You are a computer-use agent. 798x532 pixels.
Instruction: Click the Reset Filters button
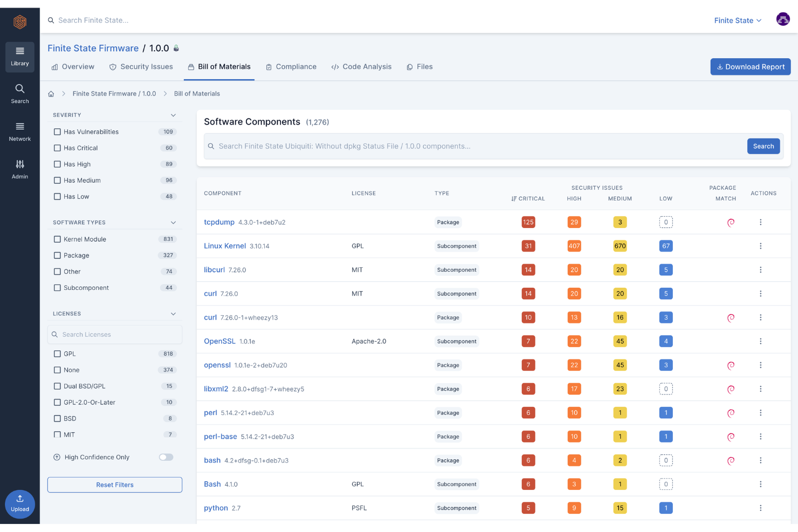pos(115,485)
